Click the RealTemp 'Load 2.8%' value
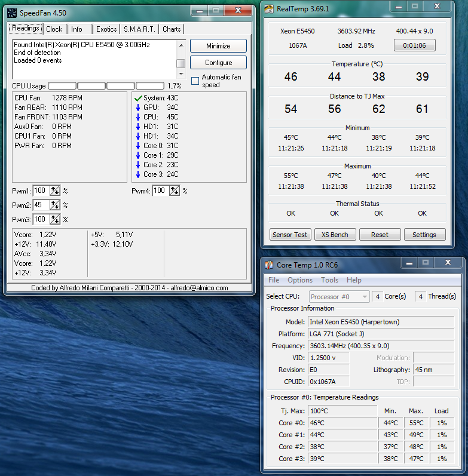468x476 pixels. point(356,45)
